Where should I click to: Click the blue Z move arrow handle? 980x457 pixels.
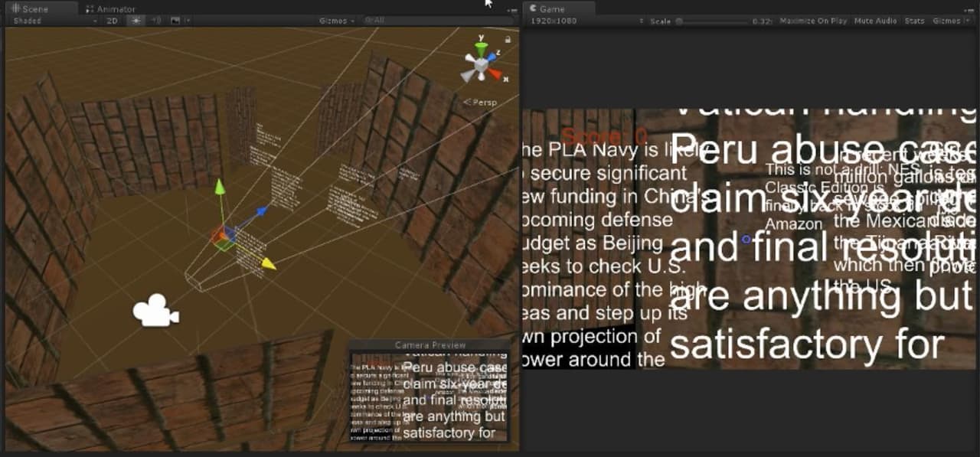pos(263,209)
